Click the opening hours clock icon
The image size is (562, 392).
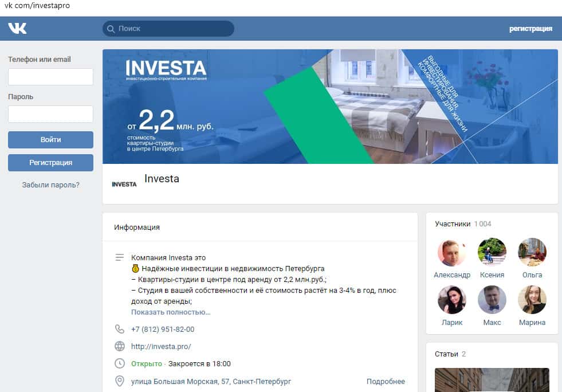pyautogui.click(x=119, y=363)
